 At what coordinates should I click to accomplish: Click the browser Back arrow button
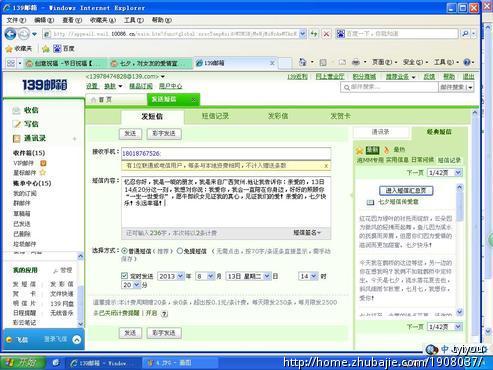(x=10, y=34)
